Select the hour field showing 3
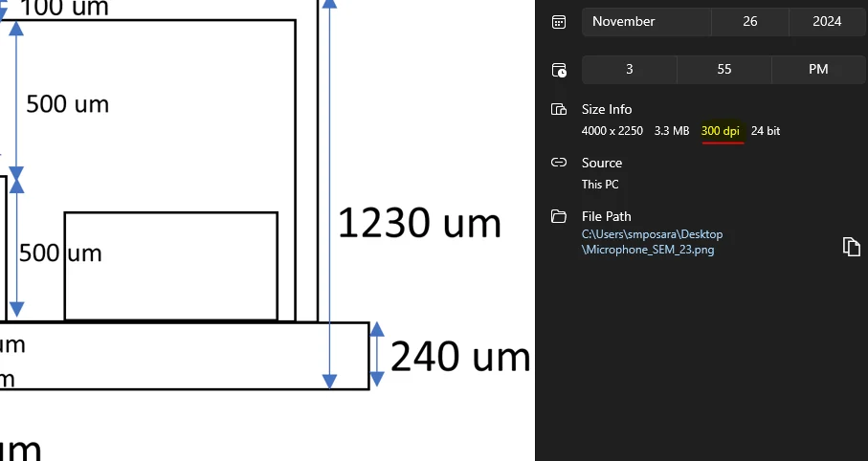Screen dimensions: 868x461 click(x=630, y=69)
